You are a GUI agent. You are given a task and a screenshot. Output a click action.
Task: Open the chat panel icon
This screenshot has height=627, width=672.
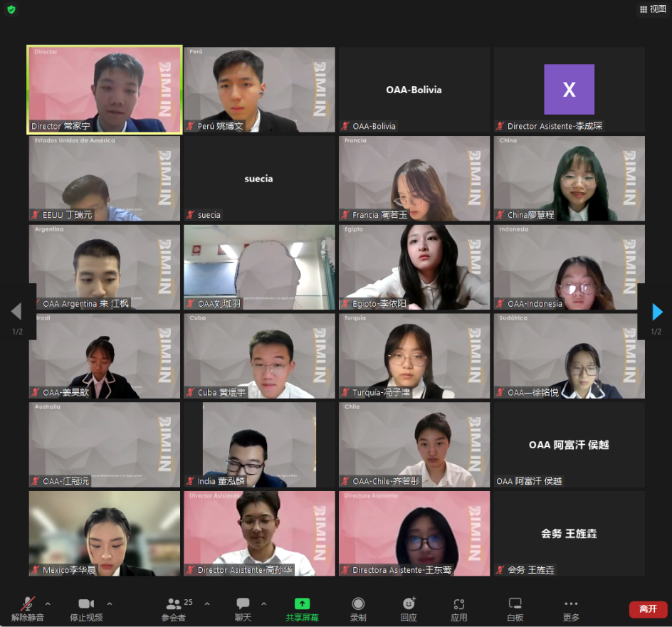click(243, 604)
